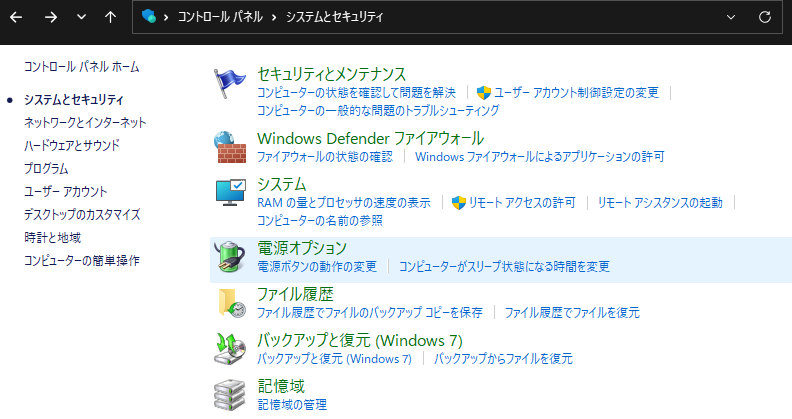Viewport: 792px width, 419px height.
Task: Select システムとセキュリティ in the sidebar
Action: pyautogui.click(x=74, y=100)
